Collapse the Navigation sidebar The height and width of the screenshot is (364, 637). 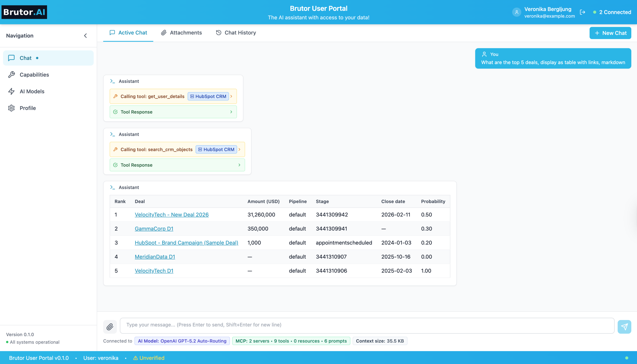click(85, 36)
